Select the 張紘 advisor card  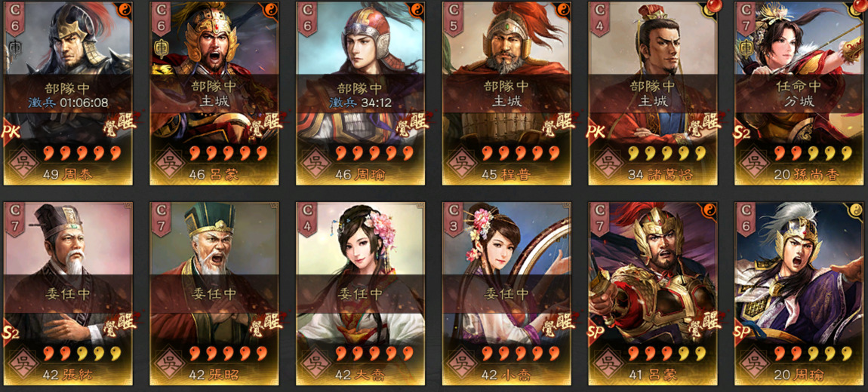(67, 293)
